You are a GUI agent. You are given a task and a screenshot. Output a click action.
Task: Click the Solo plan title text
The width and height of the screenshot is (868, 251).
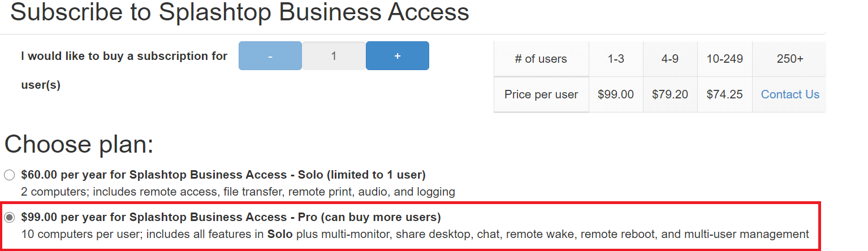coord(223,174)
